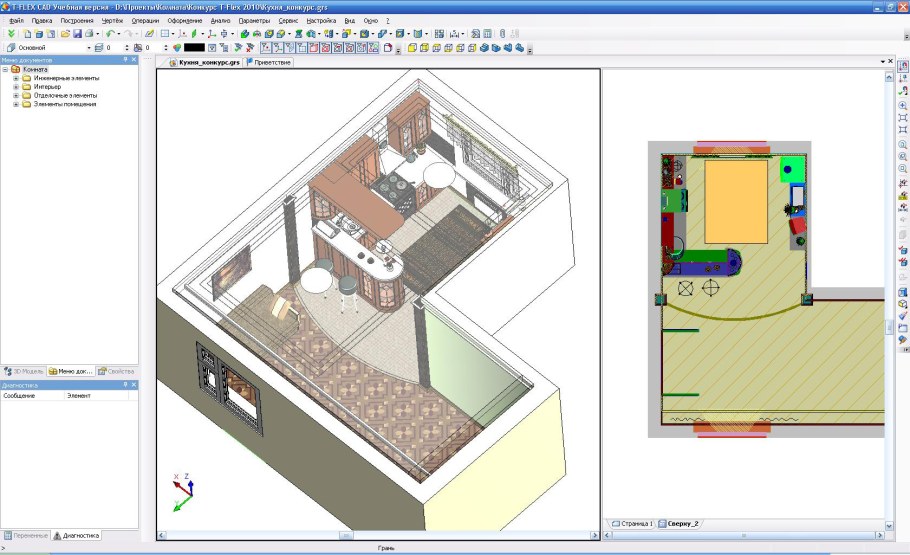Expand the Элементы помещения folder
Image resolution: width=910 pixels, height=555 pixels.
pos(15,104)
